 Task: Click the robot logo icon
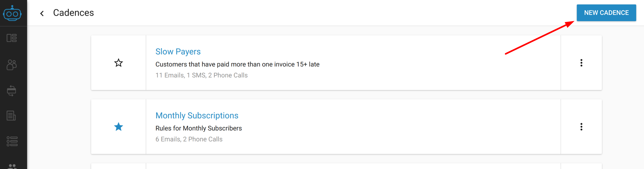[x=12, y=13]
